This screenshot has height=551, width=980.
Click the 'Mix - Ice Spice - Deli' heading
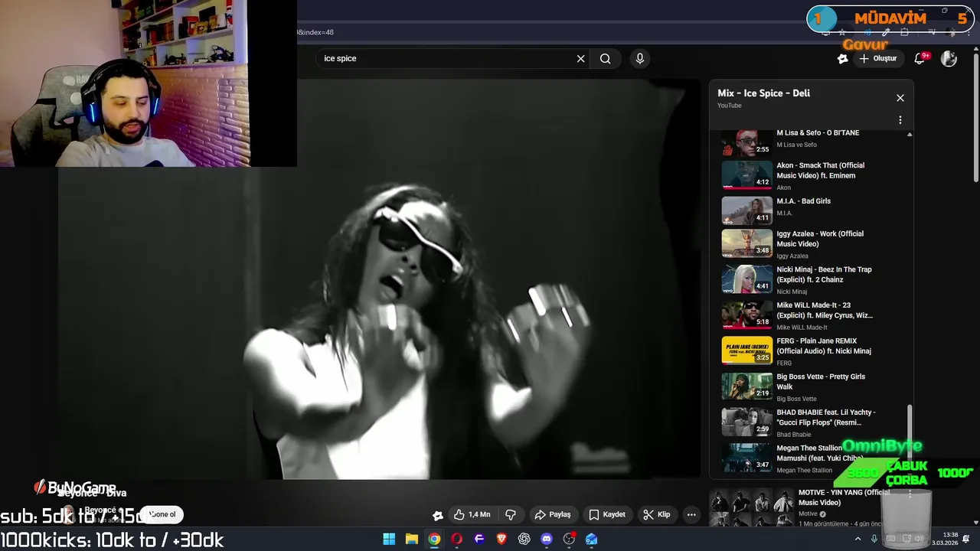pyautogui.click(x=763, y=93)
